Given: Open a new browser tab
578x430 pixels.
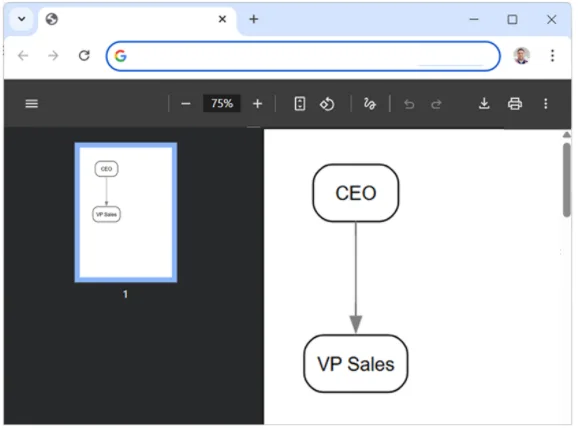Looking at the screenshot, I should [254, 19].
